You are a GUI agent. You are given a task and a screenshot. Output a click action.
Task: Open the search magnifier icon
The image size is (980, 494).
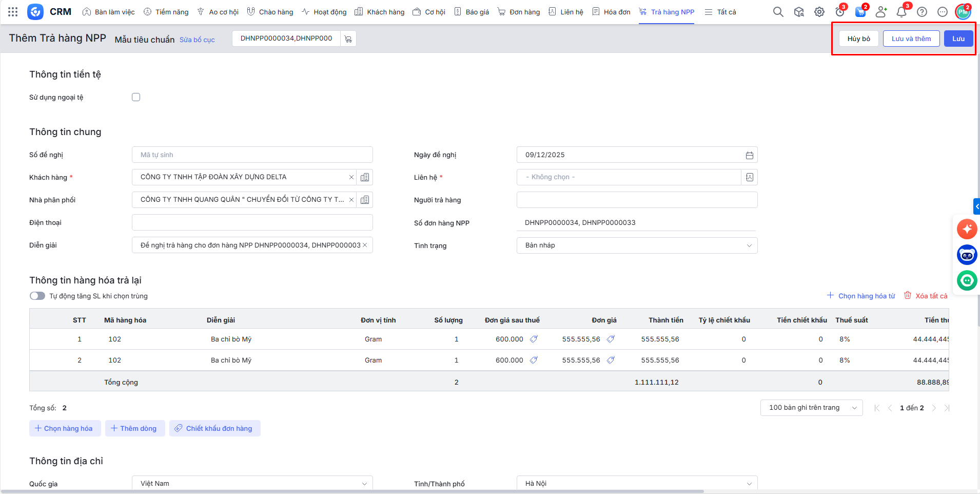pyautogui.click(x=778, y=12)
